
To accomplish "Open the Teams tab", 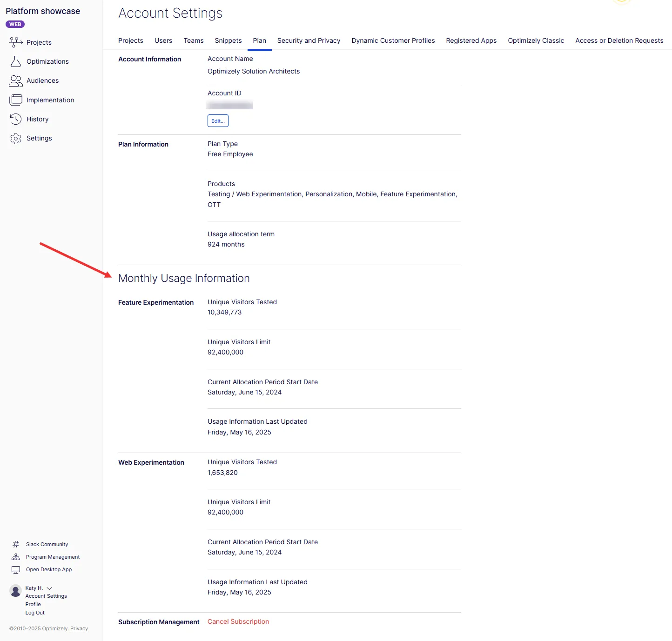I will pyautogui.click(x=194, y=40).
